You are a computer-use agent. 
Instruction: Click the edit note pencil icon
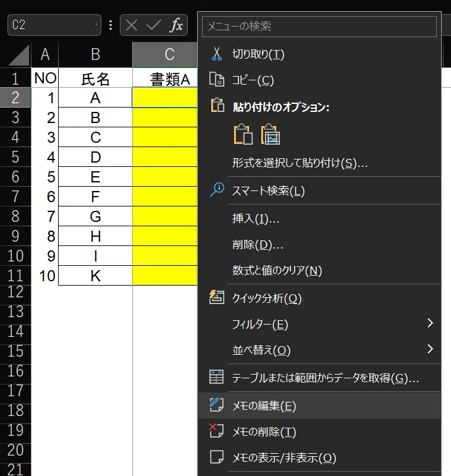click(x=216, y=405)
